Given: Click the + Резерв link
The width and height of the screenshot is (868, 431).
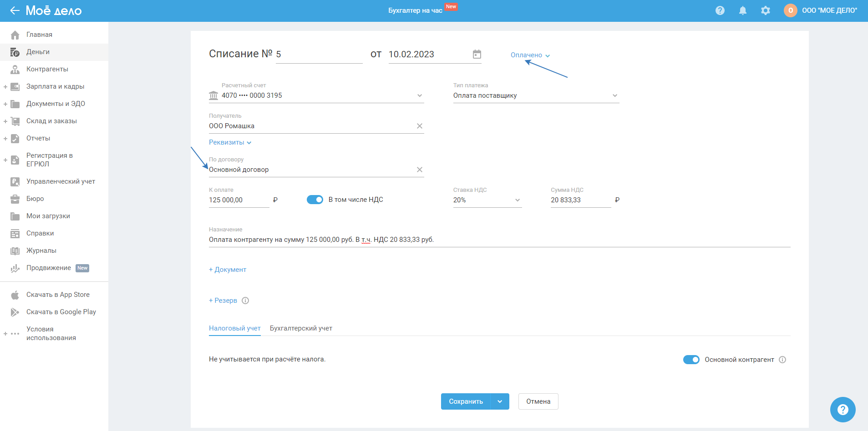Looking at the screenshot, I should pos(223,301).
